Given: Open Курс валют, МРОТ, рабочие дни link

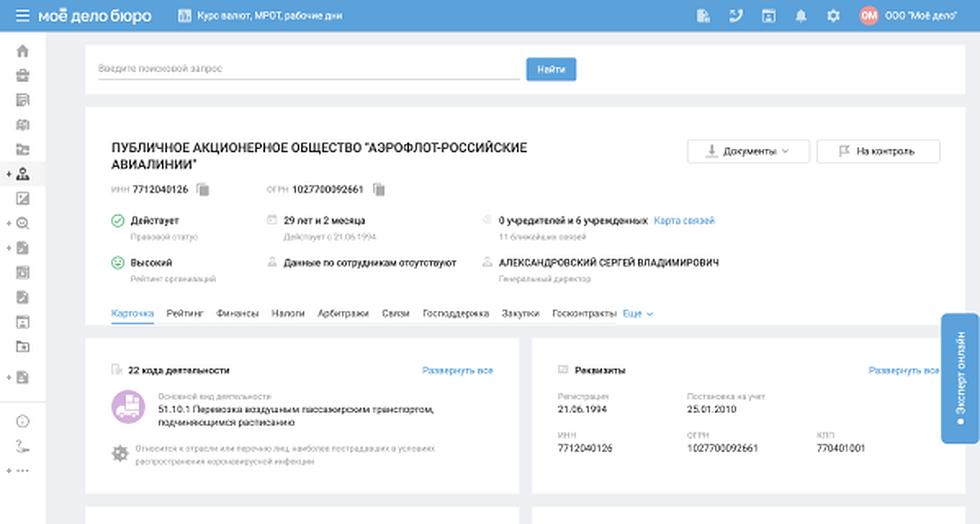Looking at the screenshot, I should pyautogui.click(x=269, y=16).
